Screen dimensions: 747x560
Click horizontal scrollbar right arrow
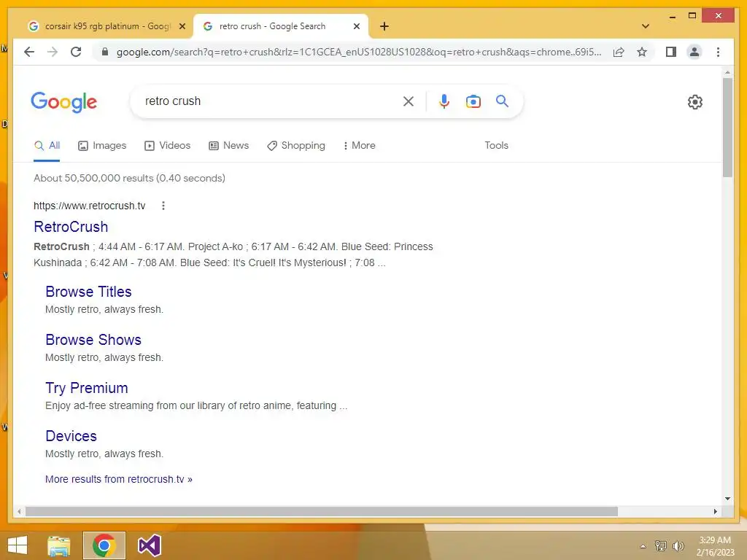(715, 511)
